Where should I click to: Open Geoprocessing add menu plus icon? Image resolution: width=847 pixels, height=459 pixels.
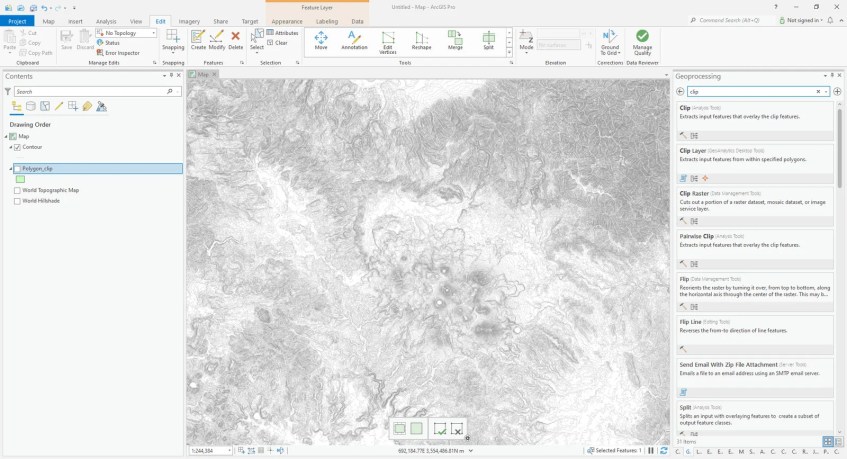(x=837, y=92)
